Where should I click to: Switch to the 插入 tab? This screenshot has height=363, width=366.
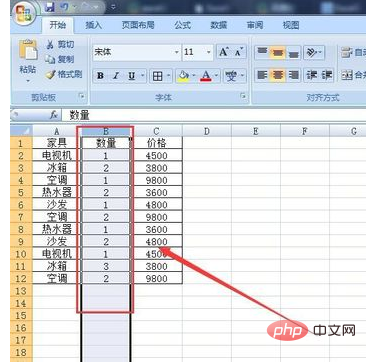94,25
